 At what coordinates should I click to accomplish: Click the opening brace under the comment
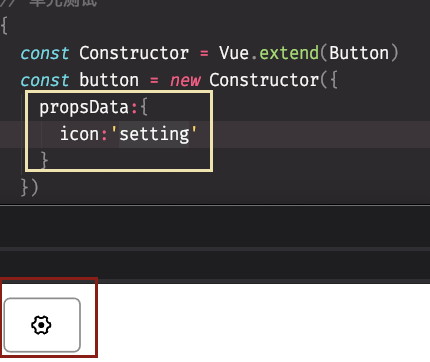tap(4, 26)
